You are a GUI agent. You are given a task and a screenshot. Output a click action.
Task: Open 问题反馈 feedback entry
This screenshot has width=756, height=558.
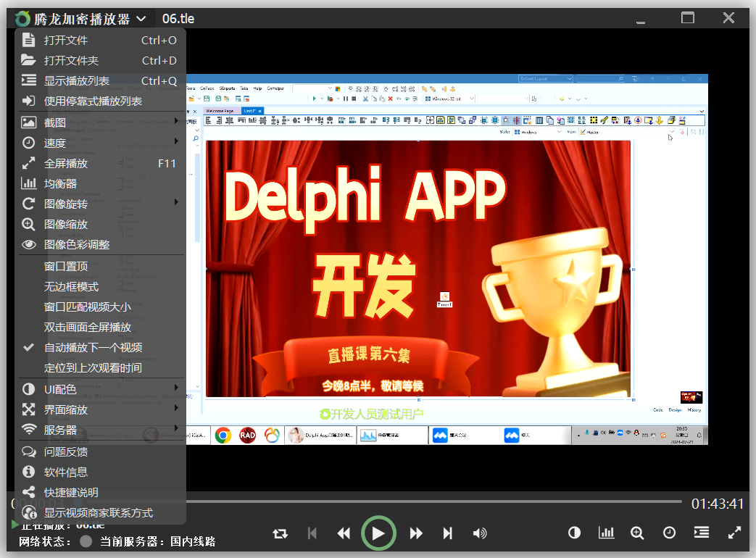pyautogui.click(x=100, y=451)
